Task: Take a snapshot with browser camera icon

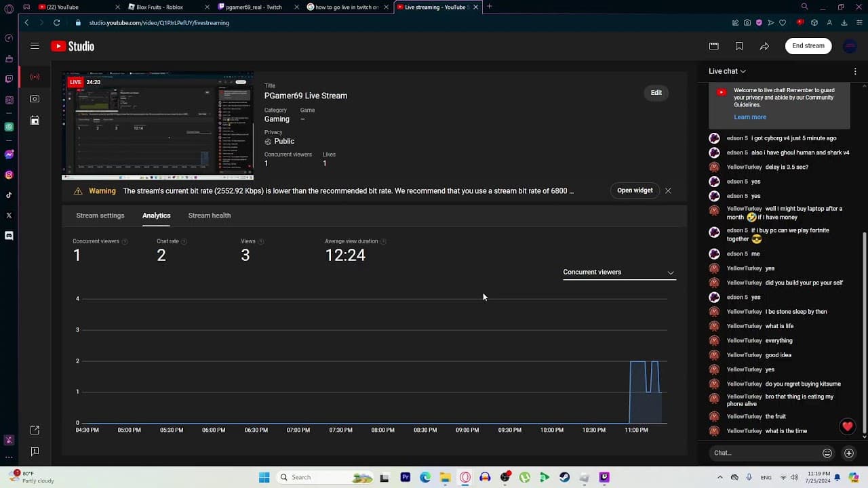Action: (747, 22)
